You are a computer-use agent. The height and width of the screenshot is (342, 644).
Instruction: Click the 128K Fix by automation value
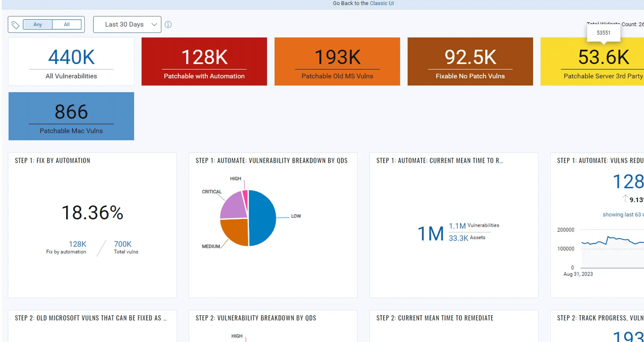point(78,244)
